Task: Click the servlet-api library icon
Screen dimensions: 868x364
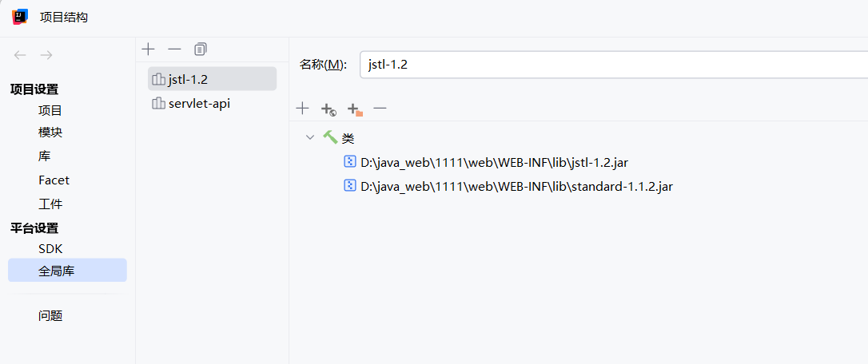Action: [x=159, y=104]
